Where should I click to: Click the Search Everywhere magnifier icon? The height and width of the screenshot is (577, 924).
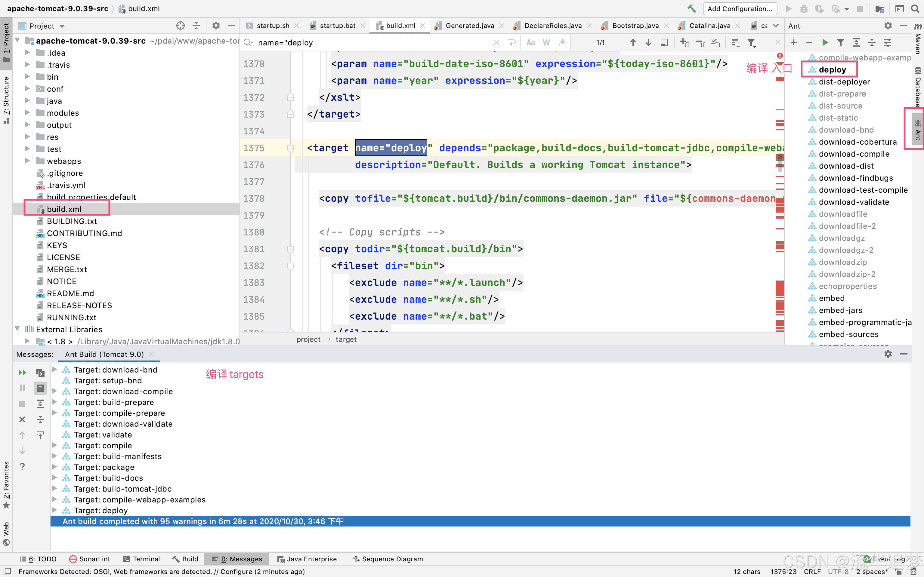click(x=915, y=8)
